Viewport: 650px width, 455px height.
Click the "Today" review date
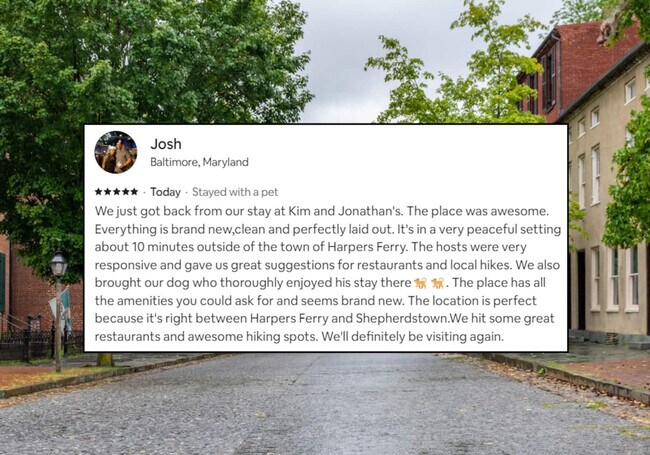(165, 191)
